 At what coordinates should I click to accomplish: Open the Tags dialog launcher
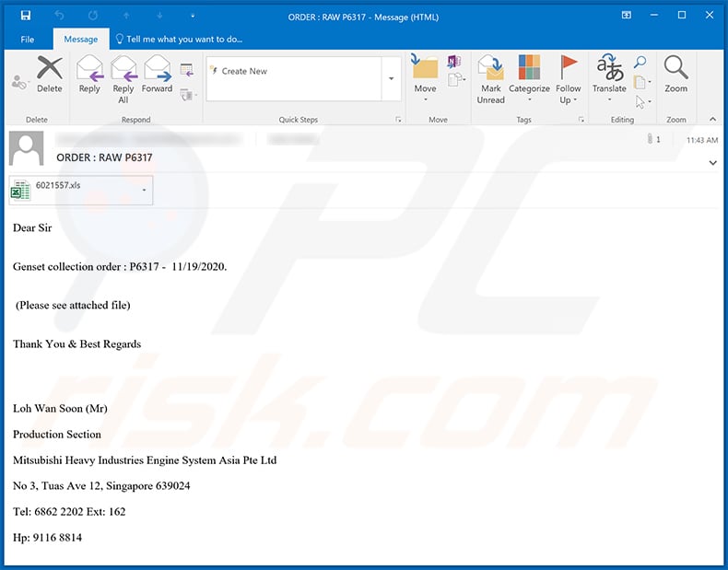(x=581, y=120)
